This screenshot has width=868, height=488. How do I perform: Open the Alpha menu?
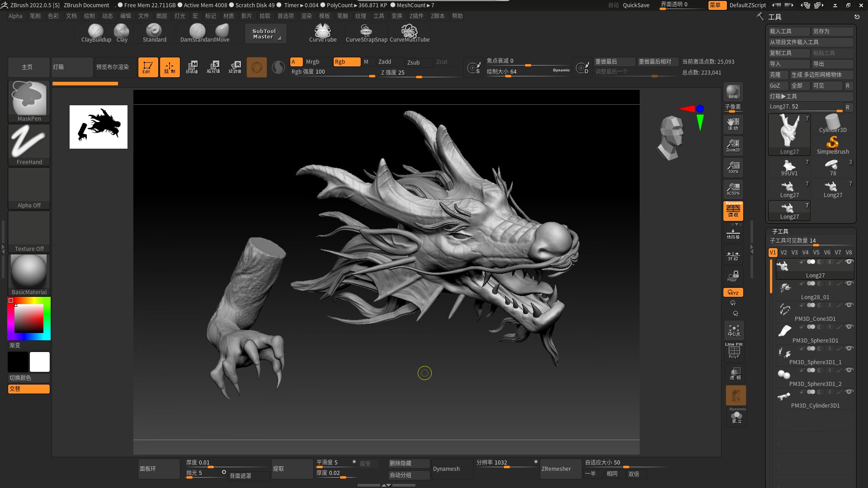(15, 16)
